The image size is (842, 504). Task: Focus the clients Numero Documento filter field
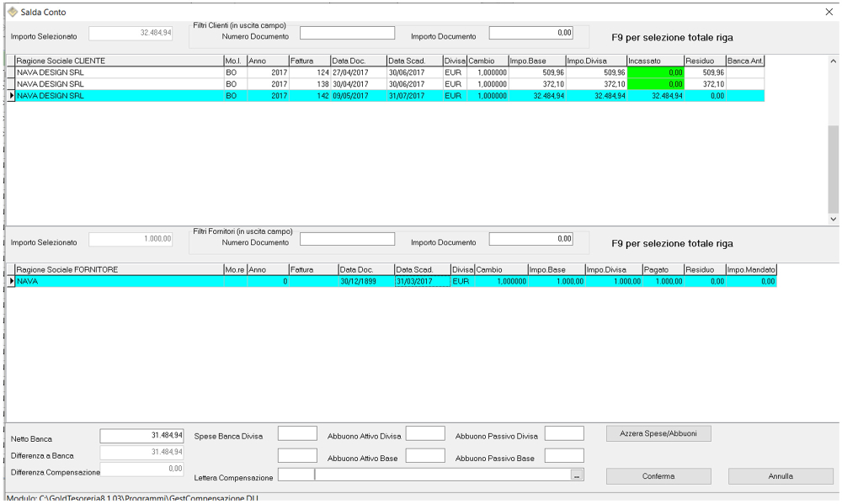pyautogui.click(x=347, y=34)
